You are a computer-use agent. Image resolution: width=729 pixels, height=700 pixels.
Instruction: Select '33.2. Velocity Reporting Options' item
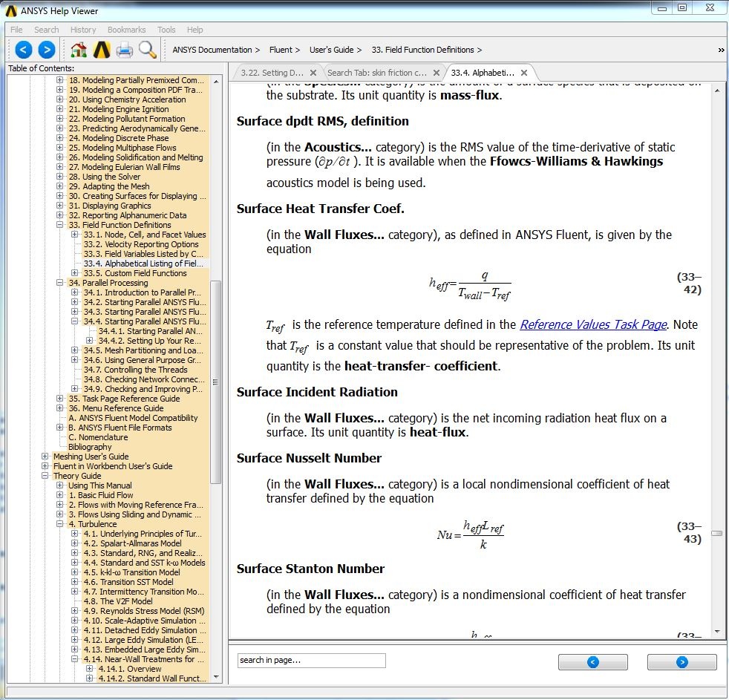click(x=141, y=244)
